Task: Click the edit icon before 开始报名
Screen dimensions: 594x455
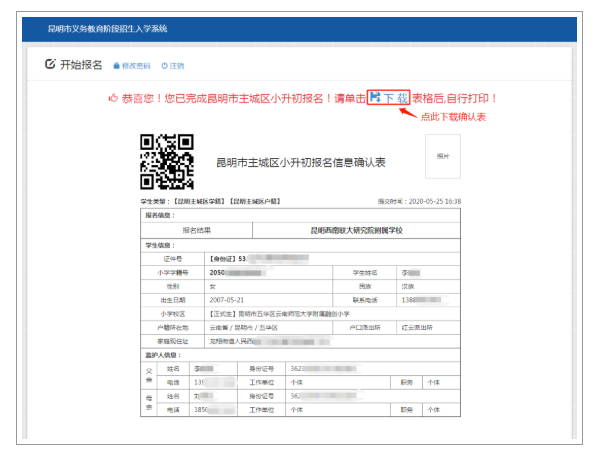Action: (50, 64)
